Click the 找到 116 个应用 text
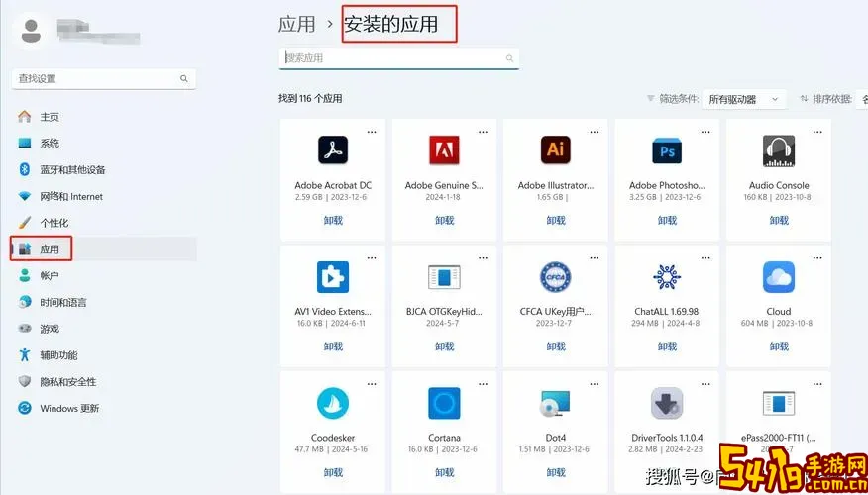 (x=310, y=99)
